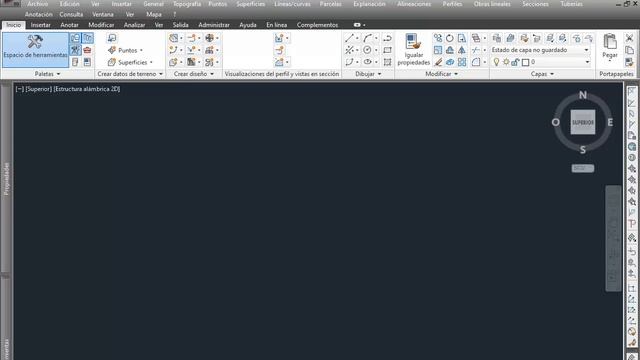Open the Tuberías menu
This screenshot has height=360, width=640.
click(x=571, y=4)
